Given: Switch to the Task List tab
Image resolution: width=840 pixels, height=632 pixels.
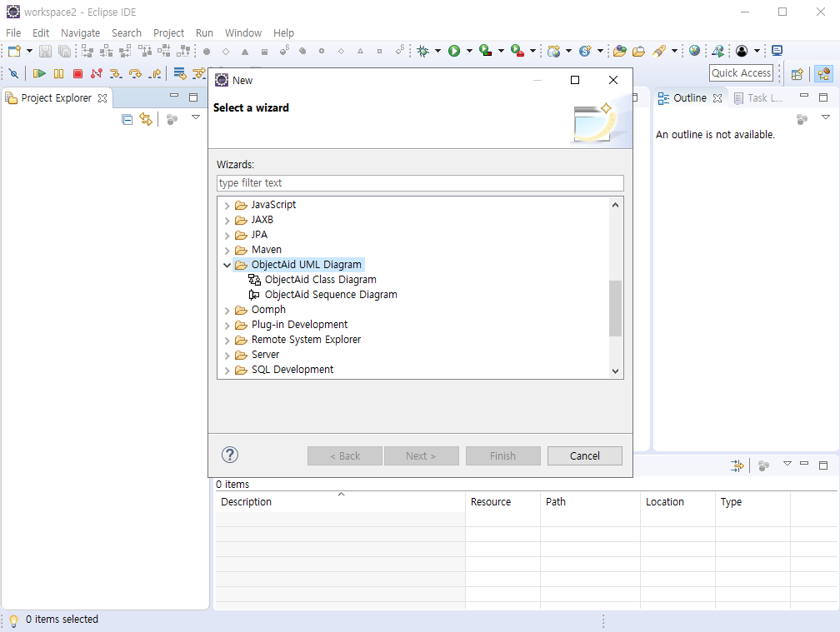Looking at the screenshot, I should click(758, 98).
